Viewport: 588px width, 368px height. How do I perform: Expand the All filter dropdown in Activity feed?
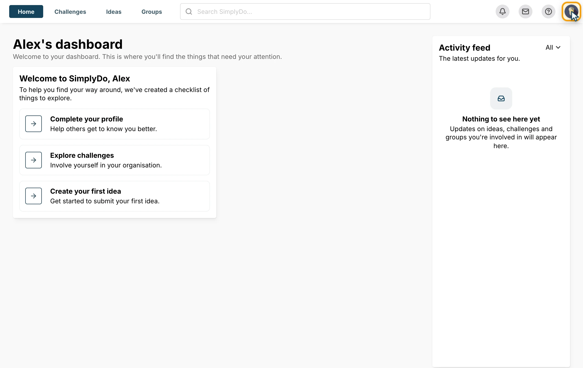[x=553, y=47]
